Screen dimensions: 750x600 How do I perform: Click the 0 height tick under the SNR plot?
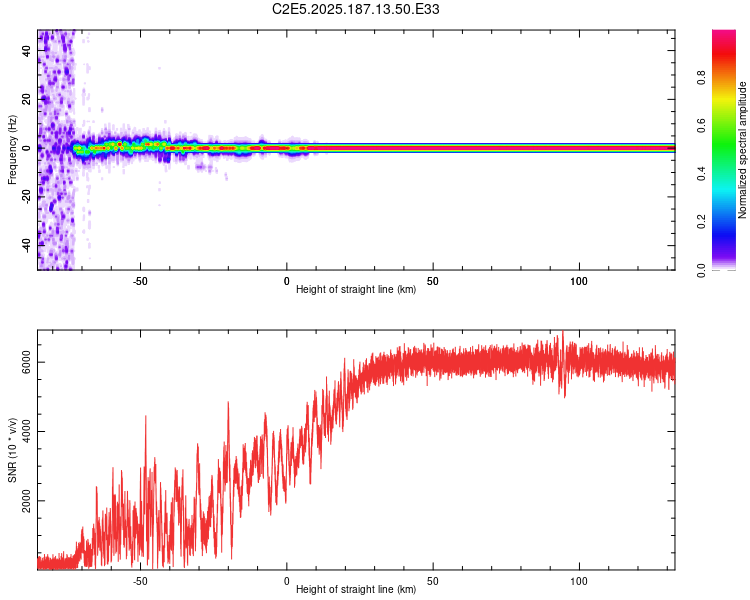click(287, 581)
